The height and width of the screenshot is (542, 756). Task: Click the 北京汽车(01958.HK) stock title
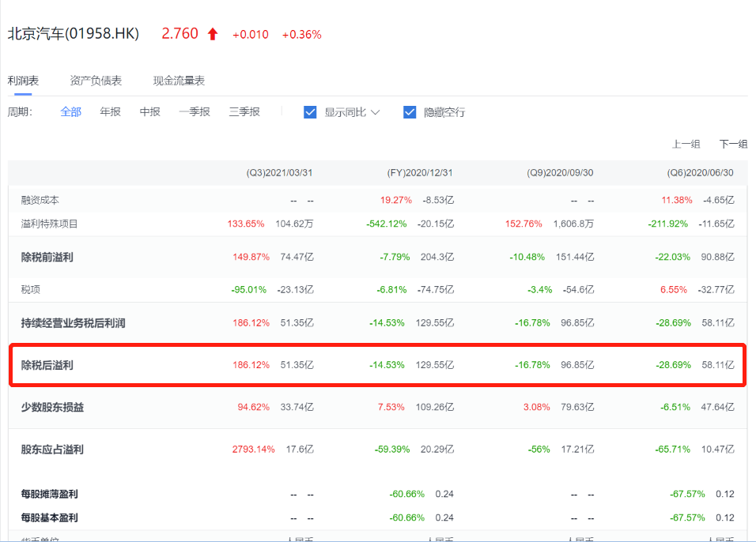coord(74,34)
